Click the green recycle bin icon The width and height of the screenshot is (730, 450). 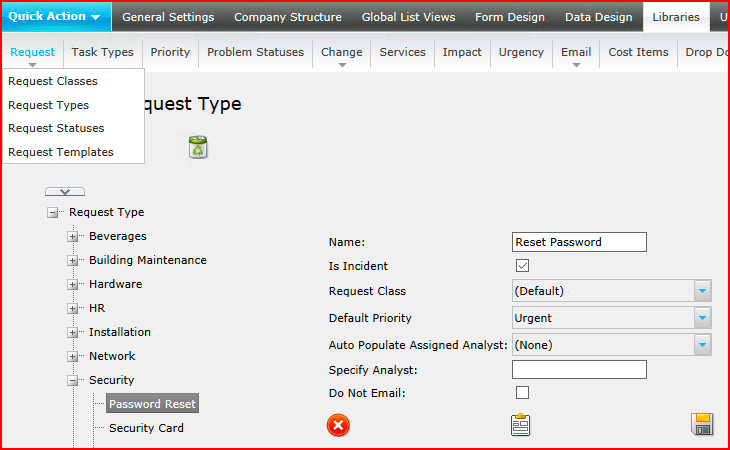click(198, 147)
